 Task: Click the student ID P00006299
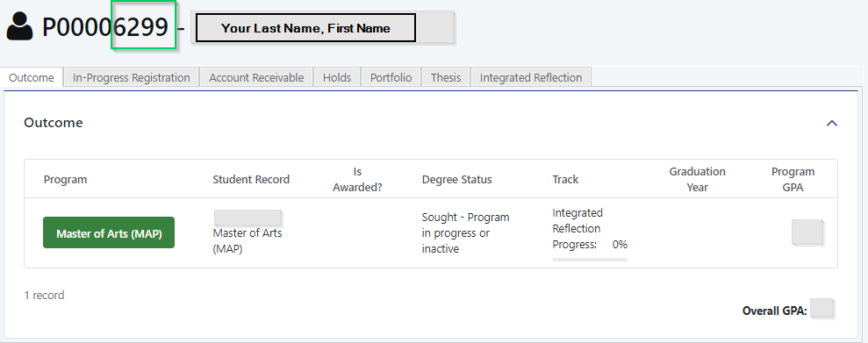coord(105,27)
